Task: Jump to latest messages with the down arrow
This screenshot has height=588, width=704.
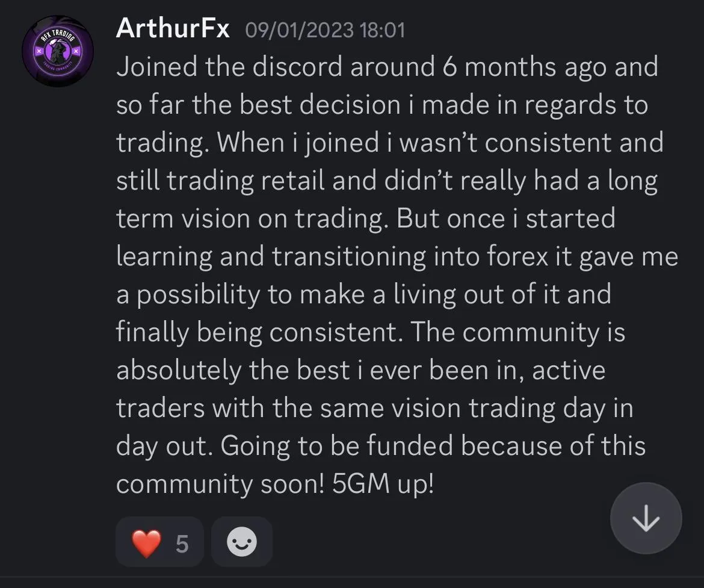Action: pyautogui.click(x=646, y=518)
